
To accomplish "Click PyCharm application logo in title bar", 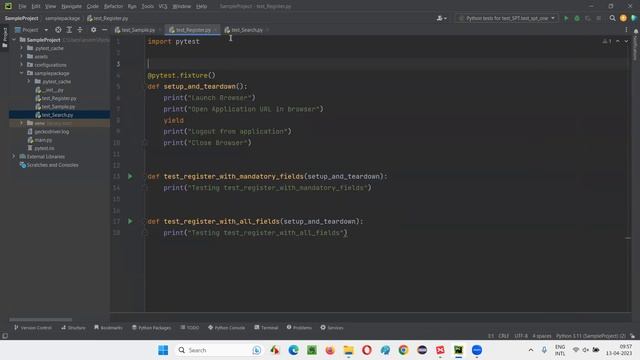I will [x=8, y=6].
